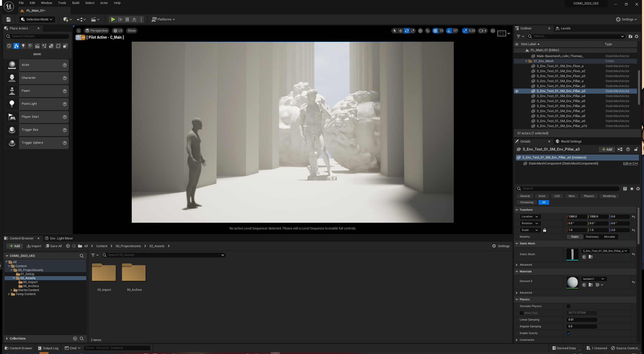Screen dimensions: 644x354
Task: Click the scale lock icon in Transform
Action: tap(544, 230)
